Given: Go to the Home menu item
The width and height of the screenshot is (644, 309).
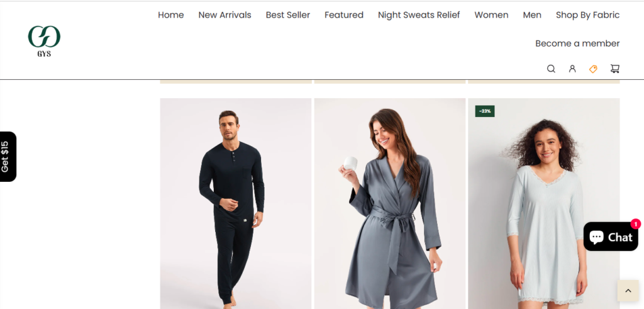Looking at the screenshot, I should click(x=171, y=15).
